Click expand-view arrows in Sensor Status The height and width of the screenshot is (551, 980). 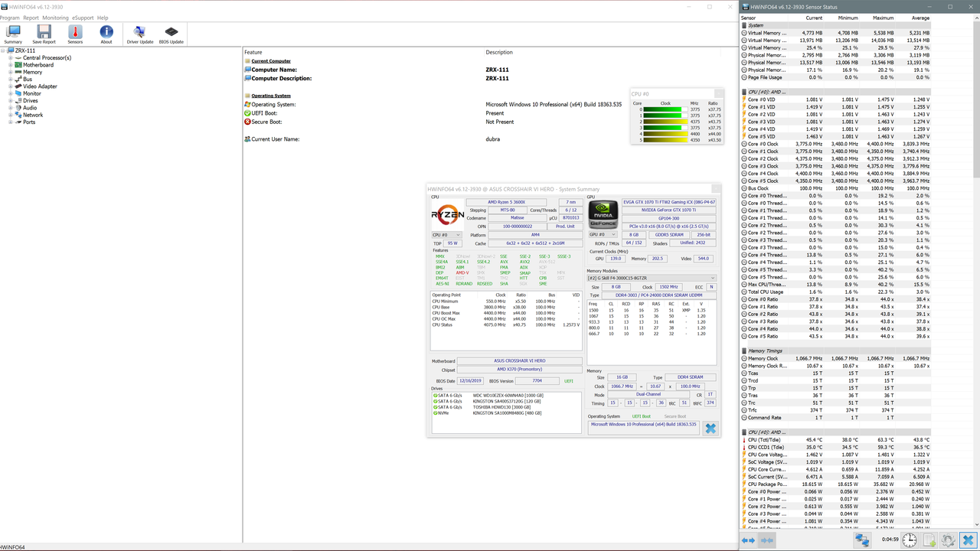[749, 540]
